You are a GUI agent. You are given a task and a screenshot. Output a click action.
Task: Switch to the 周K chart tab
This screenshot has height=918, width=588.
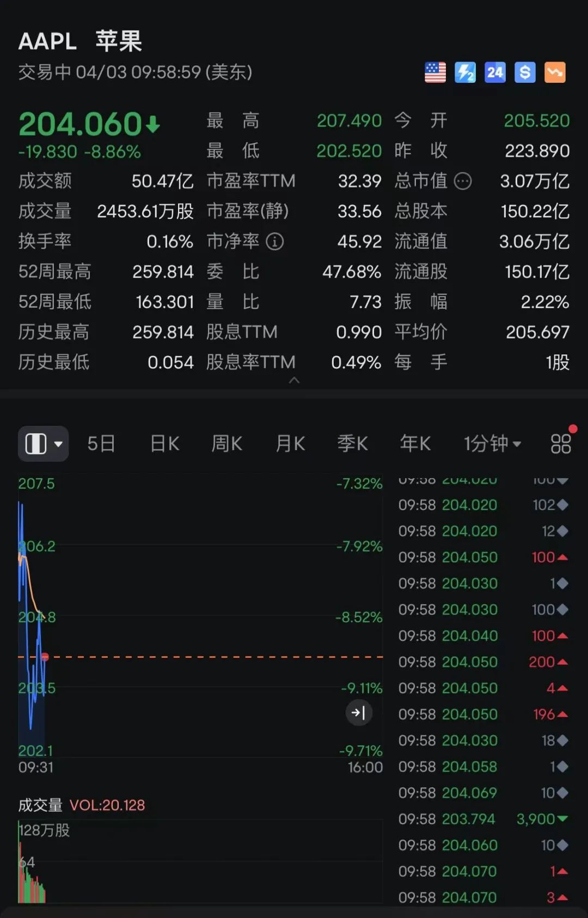coord(227,444)
